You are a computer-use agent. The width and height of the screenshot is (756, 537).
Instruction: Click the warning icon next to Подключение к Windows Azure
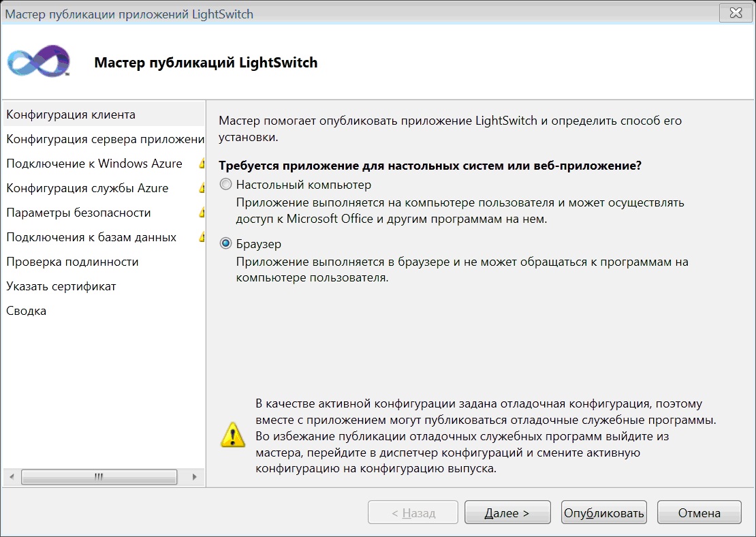click(202, 164)
